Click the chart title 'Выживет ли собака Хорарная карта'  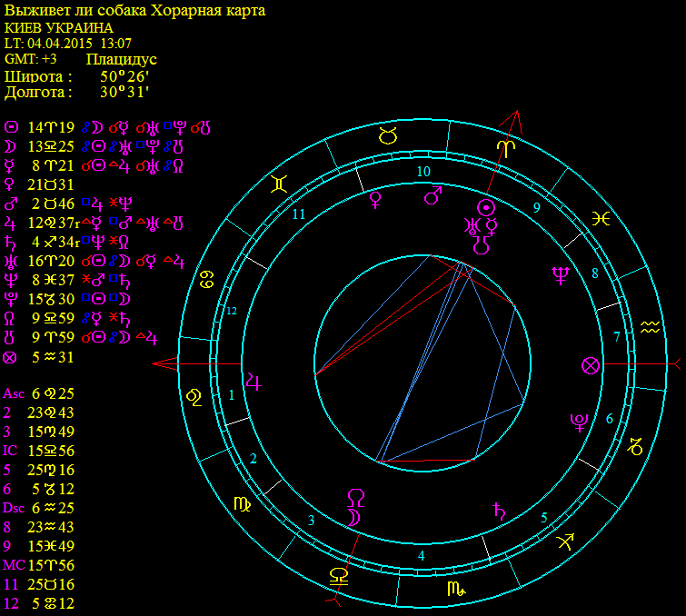[134, 11]
